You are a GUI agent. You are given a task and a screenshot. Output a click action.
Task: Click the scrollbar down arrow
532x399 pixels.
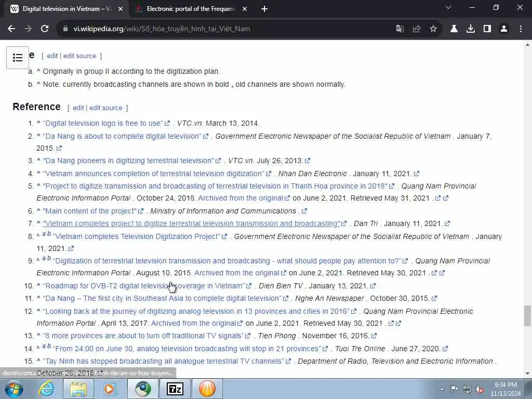(x=527, y=374)
